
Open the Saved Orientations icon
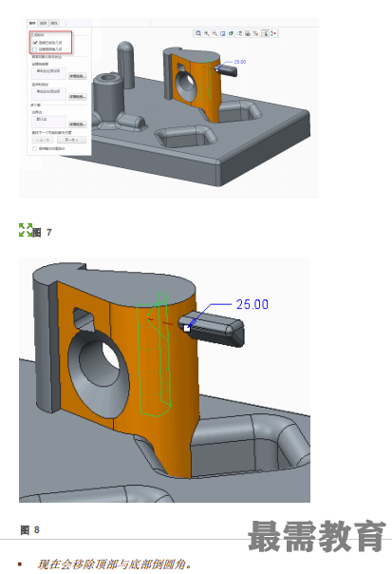click(x=239, y=33)
